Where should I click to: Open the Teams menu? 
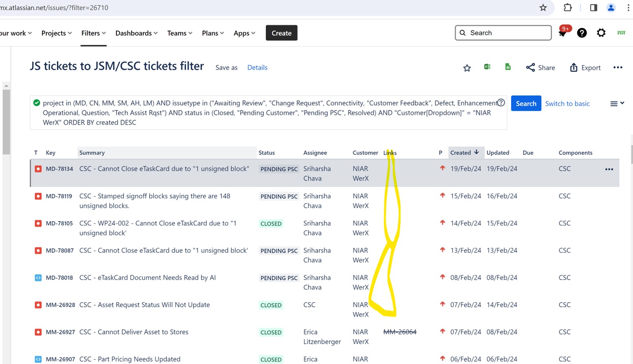point(180,33)
